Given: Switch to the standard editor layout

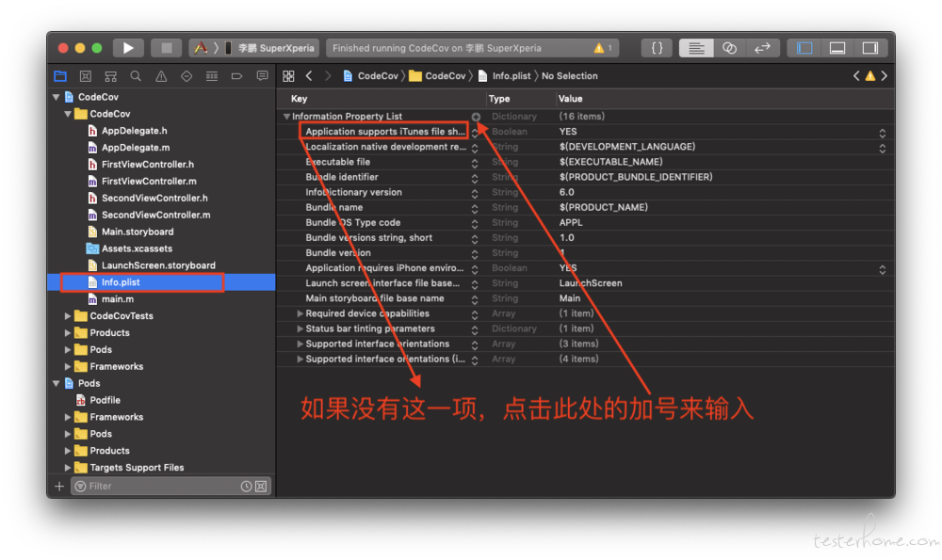Looking at the screenshot, I should (x=696, y=48).
